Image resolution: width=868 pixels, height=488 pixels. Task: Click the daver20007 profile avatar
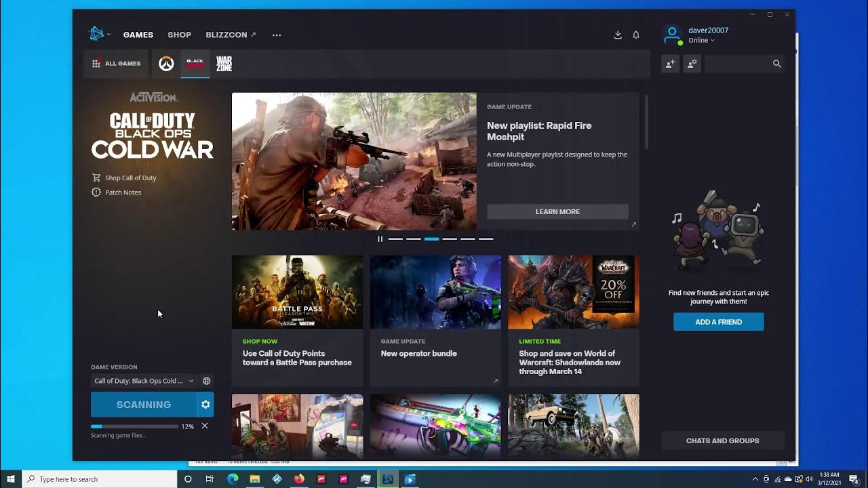(672, 35)
